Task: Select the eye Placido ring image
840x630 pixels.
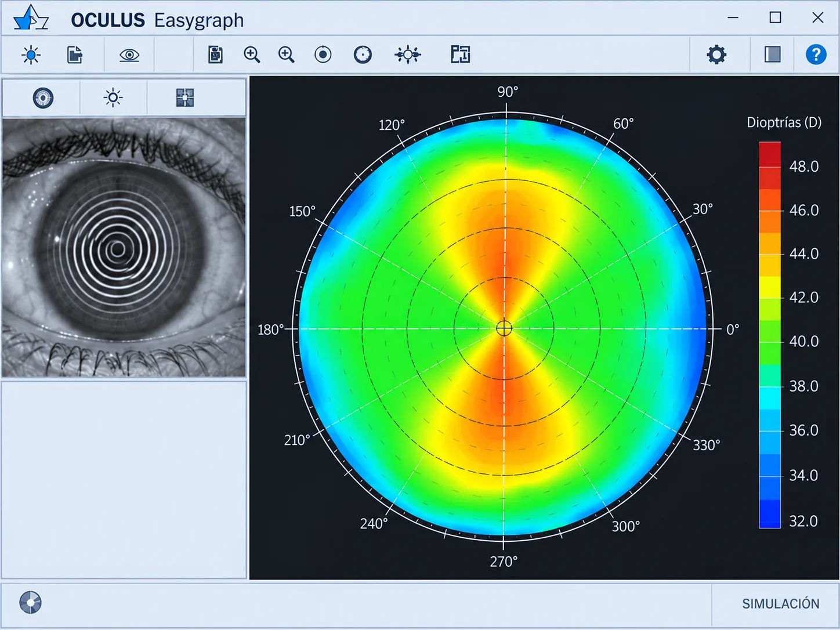Action: (x=124, y=248)
